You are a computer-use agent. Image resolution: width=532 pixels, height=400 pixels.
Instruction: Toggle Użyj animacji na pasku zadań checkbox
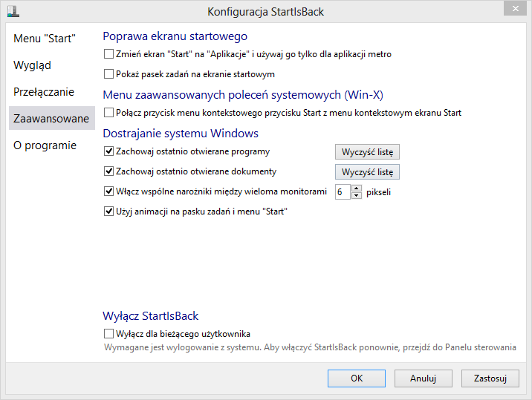(108, 212)
